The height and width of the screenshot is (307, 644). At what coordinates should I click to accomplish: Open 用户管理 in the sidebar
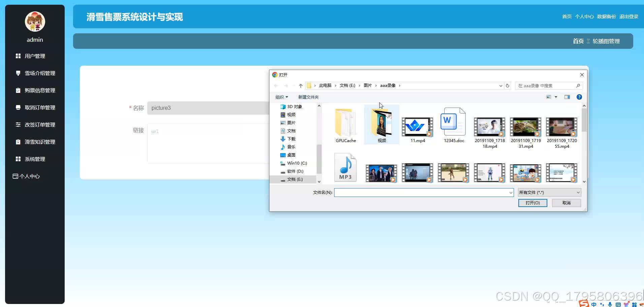click(x=35, y=56)
